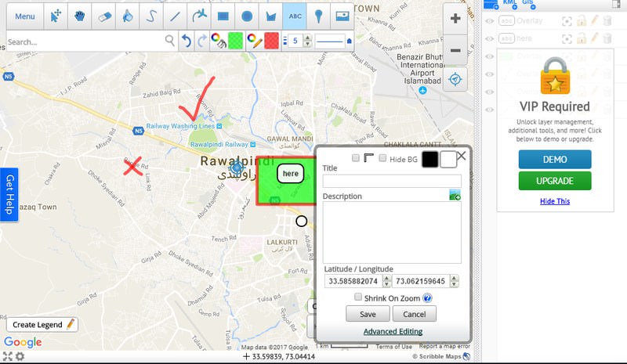Add GIS data to layers
Viewport: 627px width, 364px height.
pos(527,4)
